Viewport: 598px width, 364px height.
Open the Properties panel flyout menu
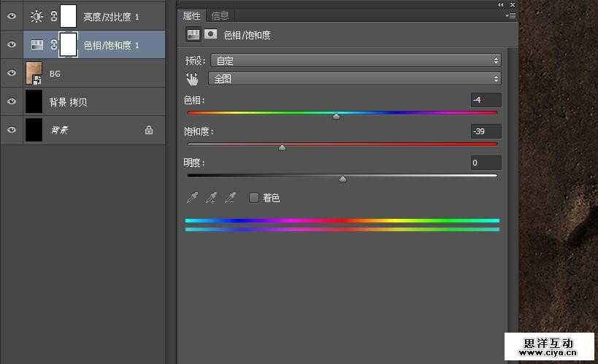tap(510, 15)
